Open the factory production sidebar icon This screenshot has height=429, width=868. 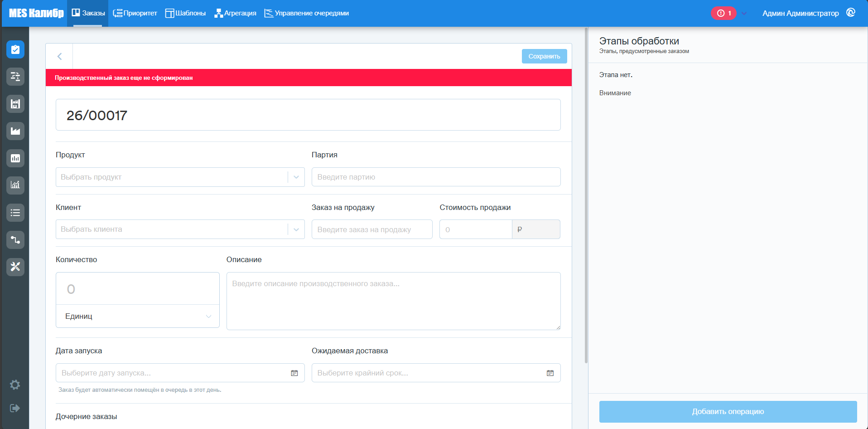(15, 131)
